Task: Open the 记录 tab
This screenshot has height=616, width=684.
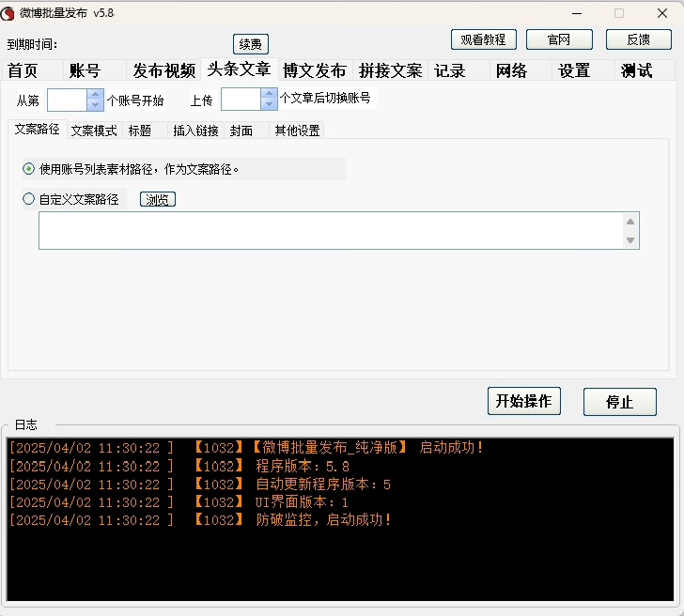Action: point(459,70)
